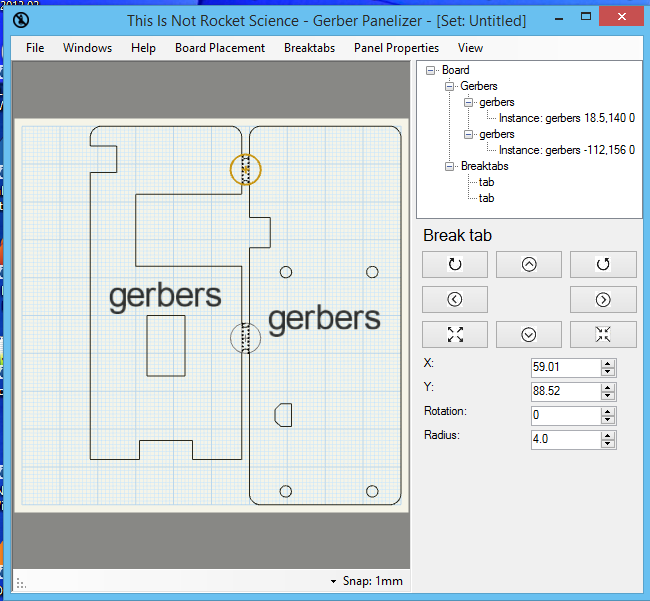Image resolution: width=650 pixels, height=601 pixels.
Task: Click the Rotation value field
Action: 566,415
